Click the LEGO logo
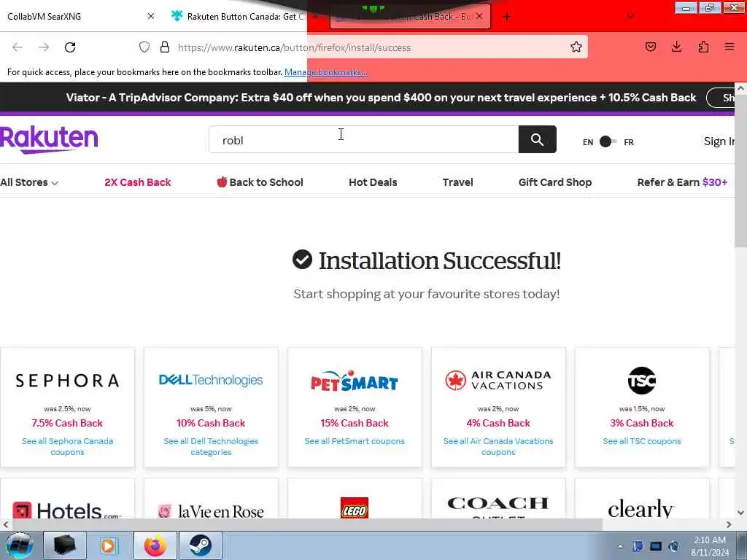 click(x=355, y=507)
